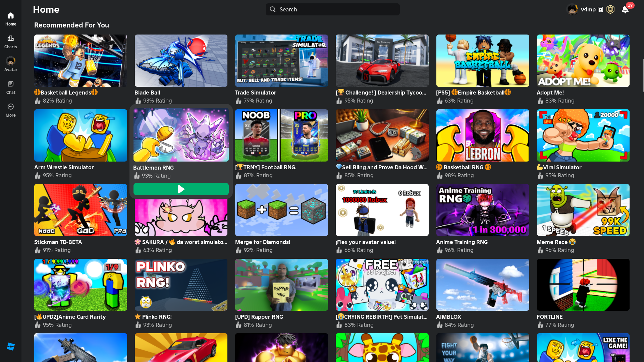Click the AIMBLOX game thumbnail
The width and height of the screenshot is (644, 362).
pos(482,285)
